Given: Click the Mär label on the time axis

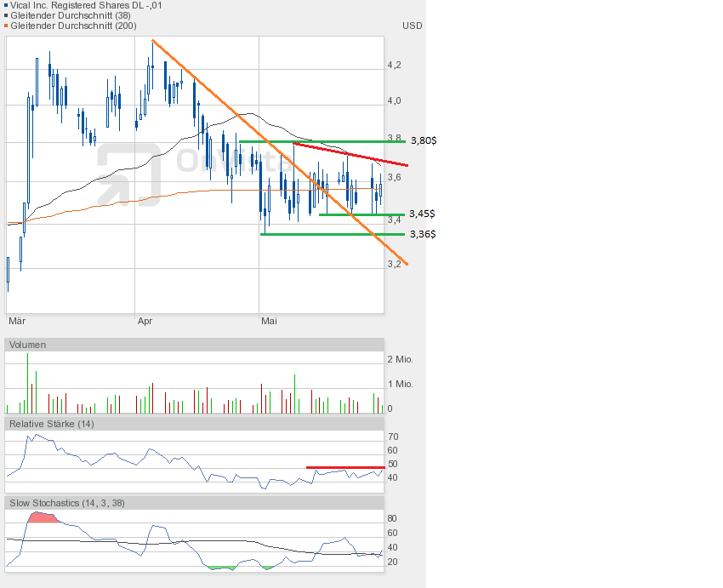Looking at the screenshot, I should pos(16,322).
